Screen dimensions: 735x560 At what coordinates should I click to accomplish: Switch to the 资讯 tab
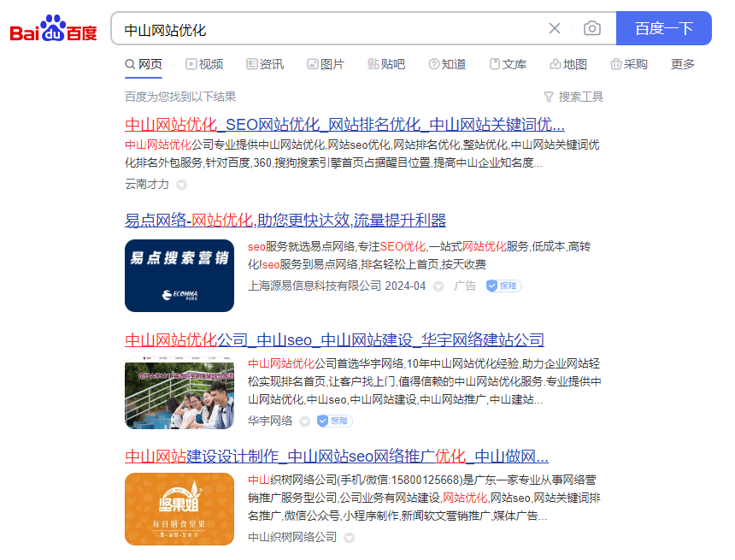pyautogui.click(x=265, y=64)
